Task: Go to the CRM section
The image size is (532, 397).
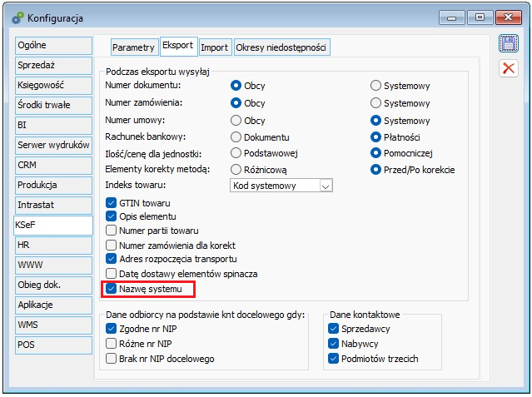Action: 53,166
